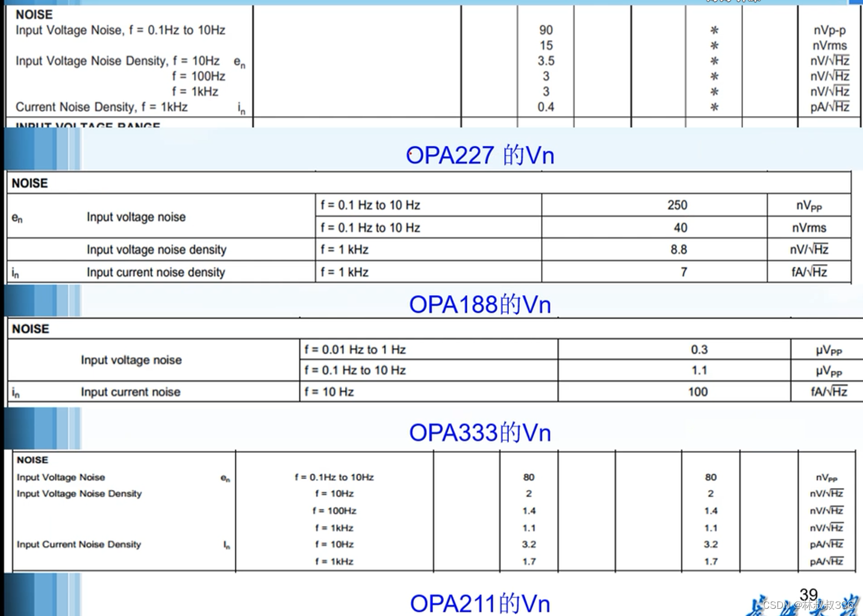Select the 0.3 value in OPA333 table

(699, 350)
